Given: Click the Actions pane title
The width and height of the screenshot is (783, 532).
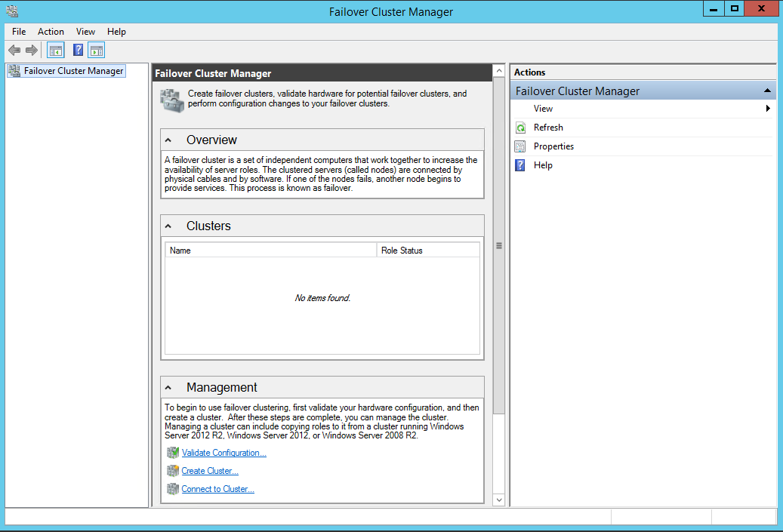Looking at the screenshot, I should tap(530, 72).
